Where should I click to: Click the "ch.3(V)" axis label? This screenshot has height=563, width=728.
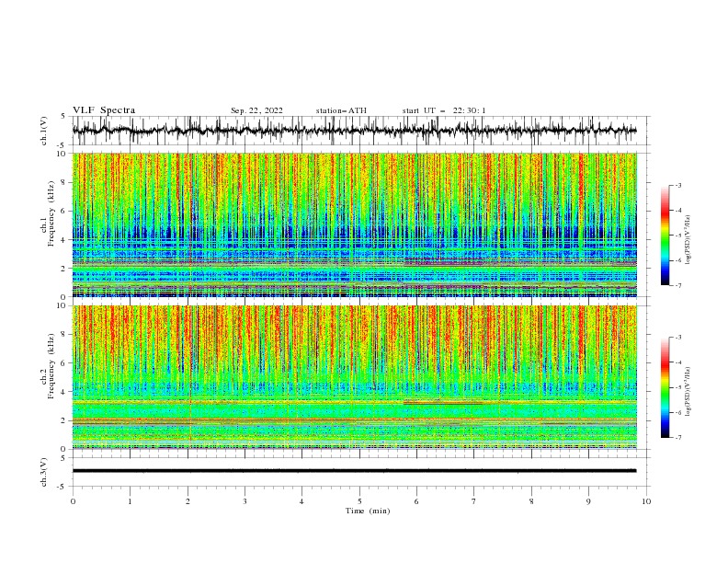44,472
